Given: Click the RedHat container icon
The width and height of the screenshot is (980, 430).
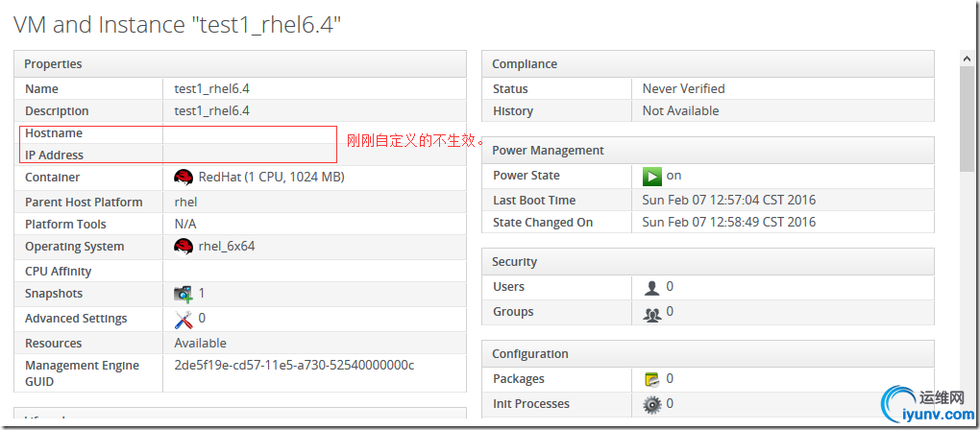Looking at the screenshot, I should pyautogui.click(x=184, y=177).
